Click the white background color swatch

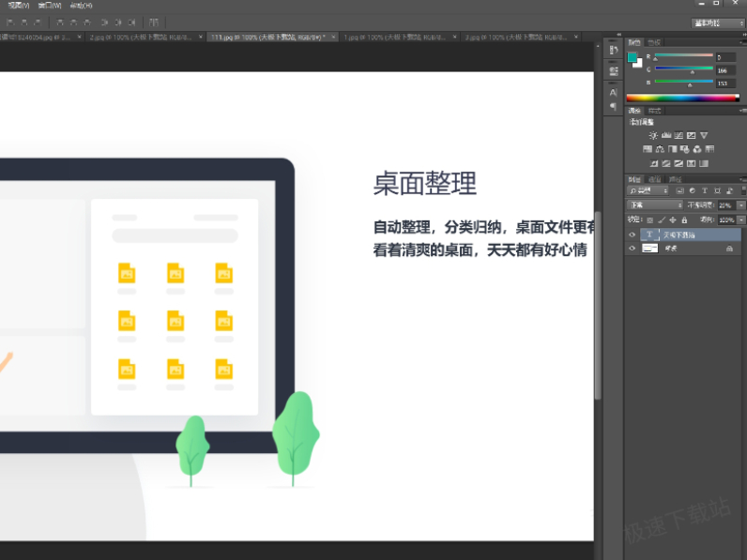(x=638, y=64)
